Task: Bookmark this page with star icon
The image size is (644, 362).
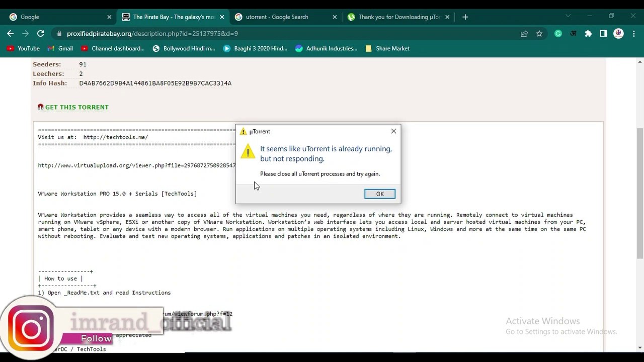Action: point(539,34)
